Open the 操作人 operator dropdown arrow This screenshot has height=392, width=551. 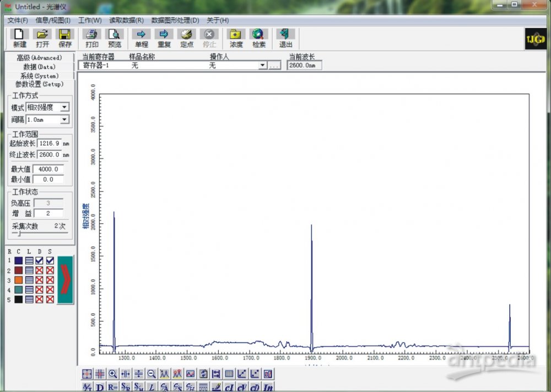pyautogui.click(x=262, y=66)
